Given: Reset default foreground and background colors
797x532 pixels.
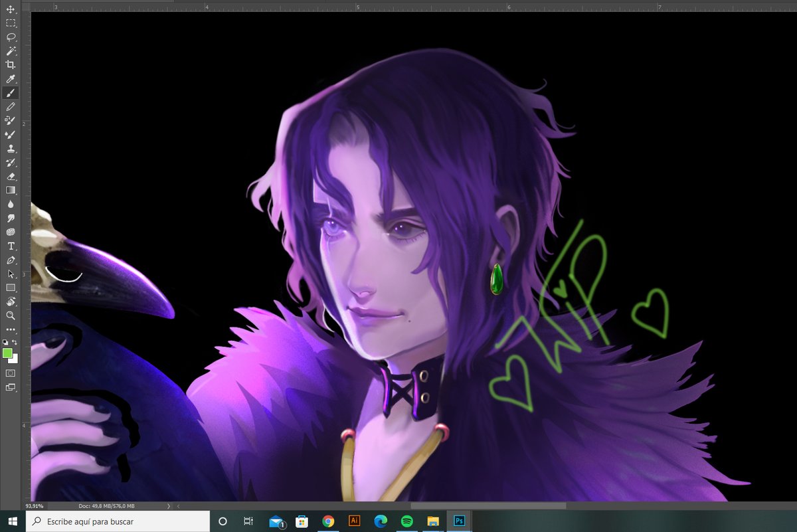Looking at the screenshot, I should tap(6, 342).
